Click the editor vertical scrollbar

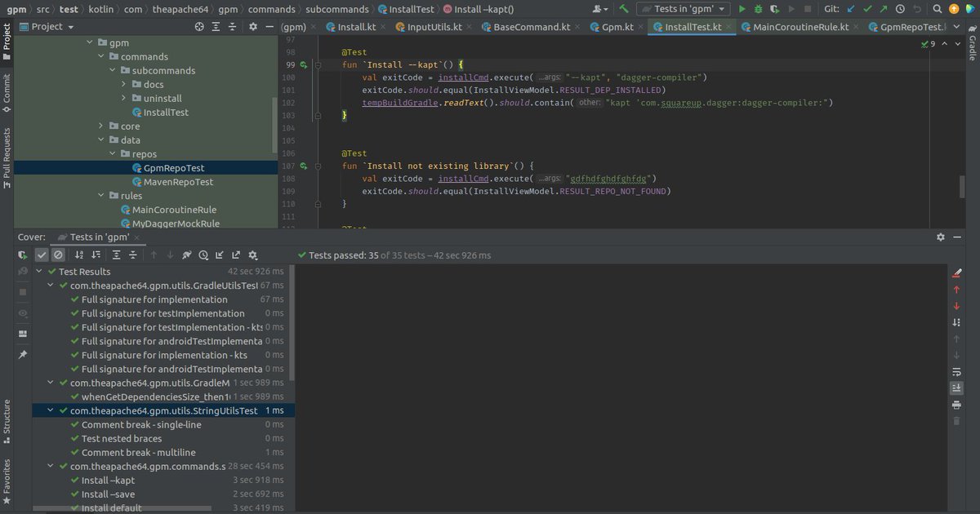961,186
